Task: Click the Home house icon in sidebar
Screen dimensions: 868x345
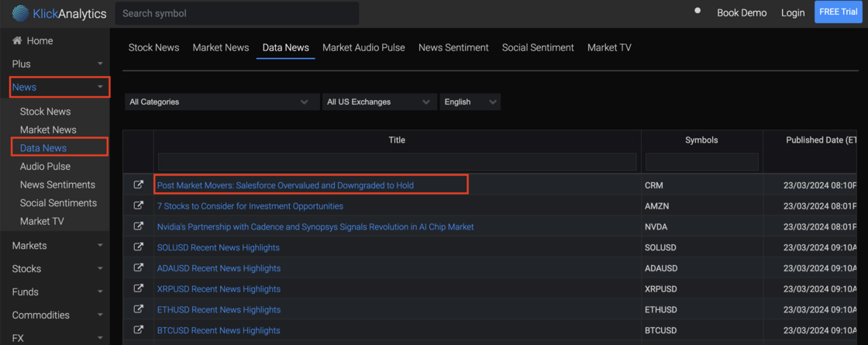Action: pyautogui.click(x=16, y=40)
